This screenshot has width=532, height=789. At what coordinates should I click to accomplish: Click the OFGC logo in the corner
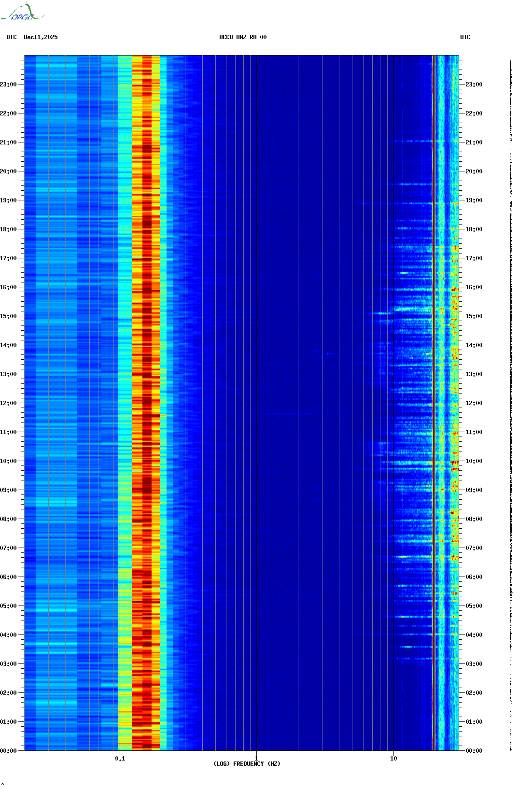22,13
